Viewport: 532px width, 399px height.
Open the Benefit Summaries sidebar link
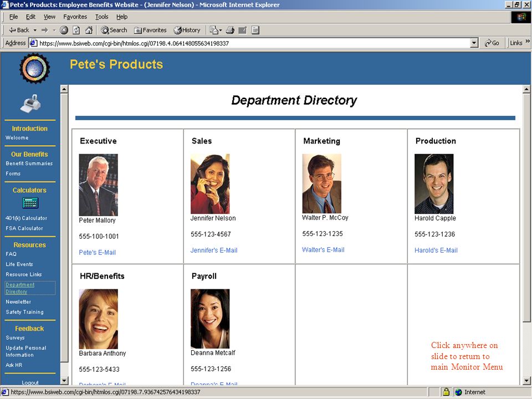pyautogui.click(x=29, y=163)
